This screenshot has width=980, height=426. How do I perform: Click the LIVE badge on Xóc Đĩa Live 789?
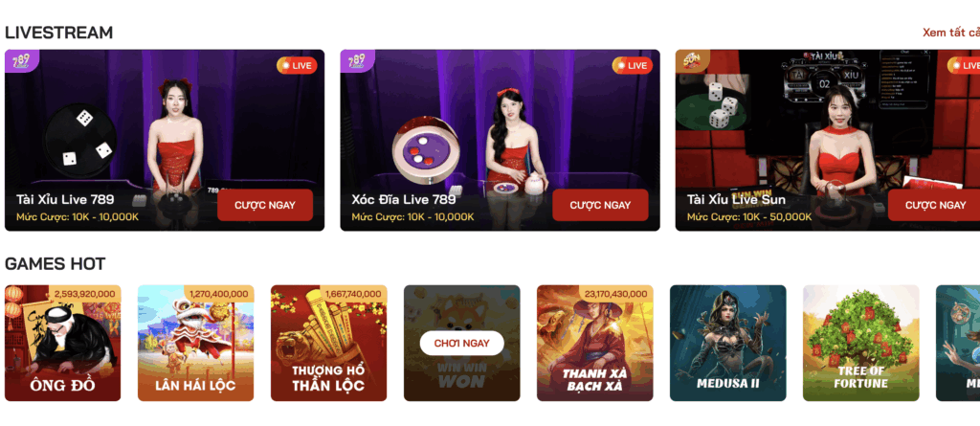coord(633,65)
